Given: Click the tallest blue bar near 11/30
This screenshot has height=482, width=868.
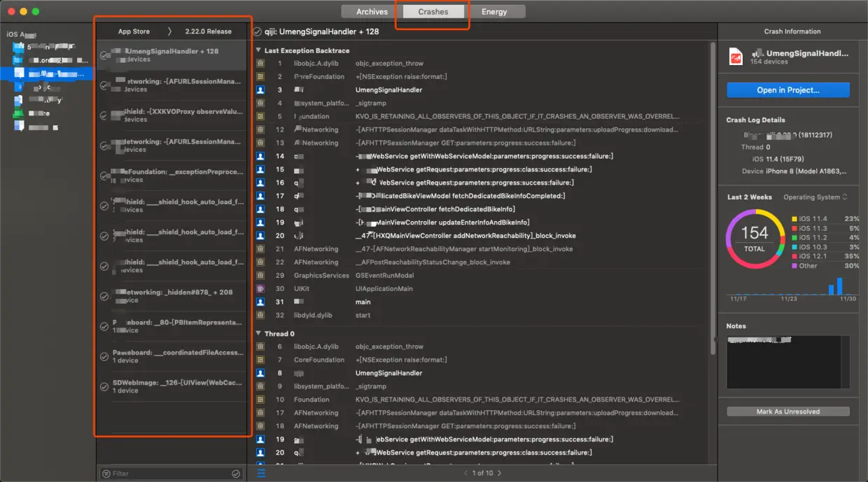Looking at the screenshot, I should click(839, 286).
